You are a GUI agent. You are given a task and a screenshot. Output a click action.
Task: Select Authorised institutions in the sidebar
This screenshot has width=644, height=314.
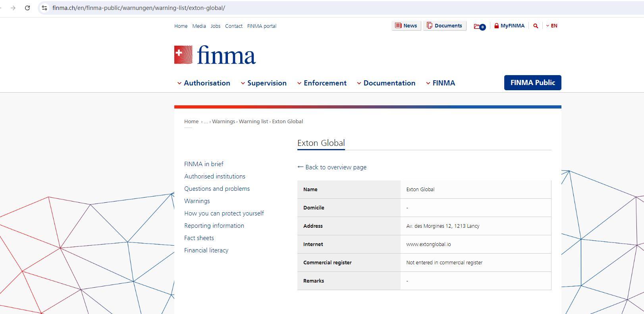tap(215, 176)
